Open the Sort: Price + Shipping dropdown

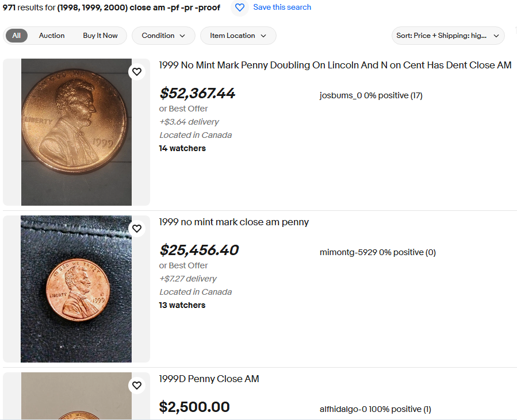448,36
